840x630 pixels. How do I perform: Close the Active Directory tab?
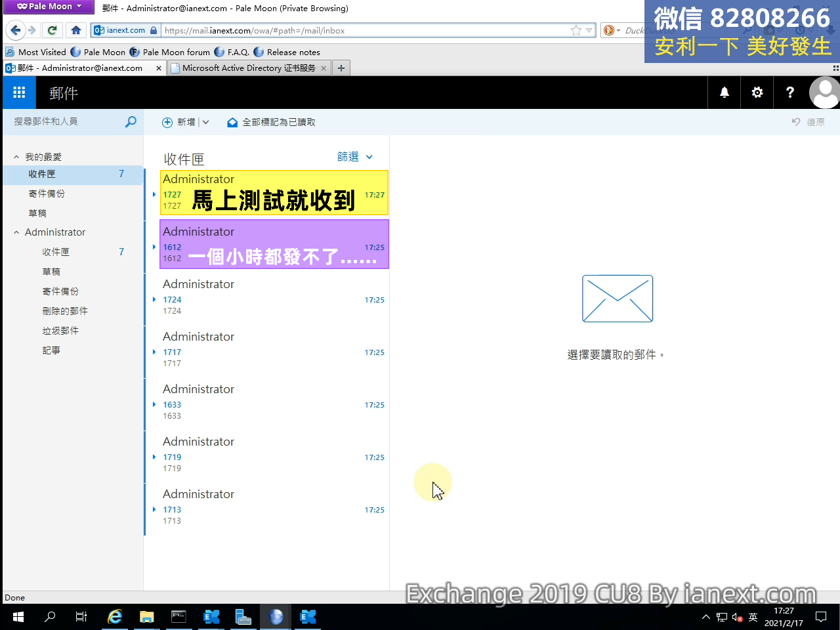(x=324, y=68)
